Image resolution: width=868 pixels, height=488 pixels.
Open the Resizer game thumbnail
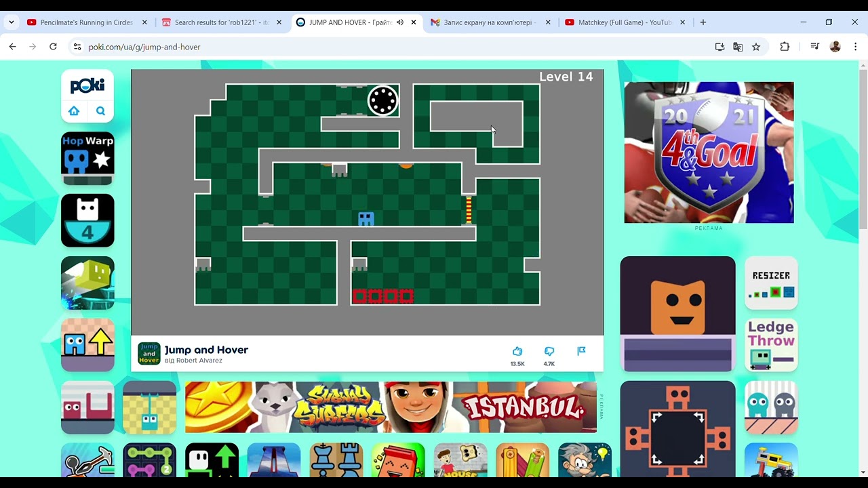pos(771,283)
